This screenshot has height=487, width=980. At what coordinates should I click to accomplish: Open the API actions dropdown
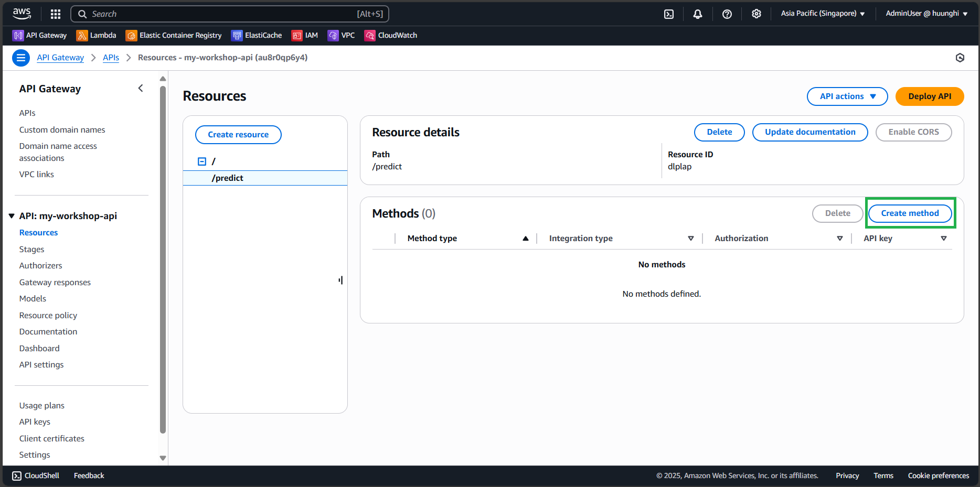(847, 96)
